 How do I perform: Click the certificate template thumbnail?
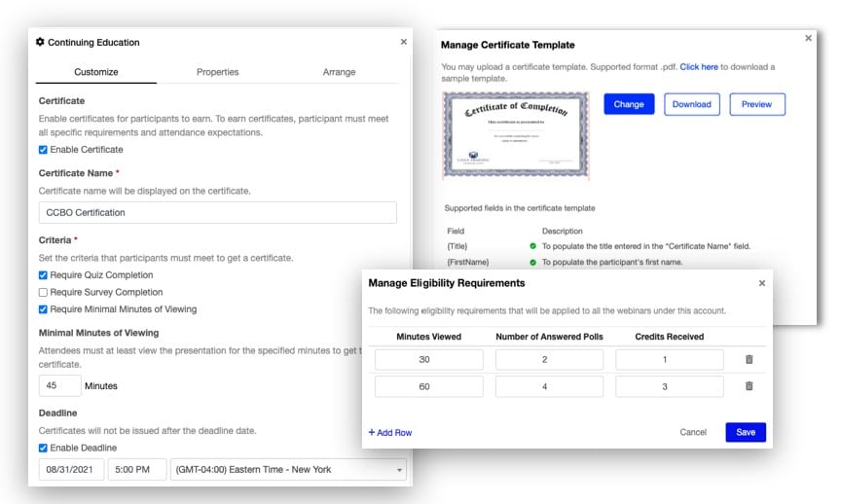[x=516, y=135]
